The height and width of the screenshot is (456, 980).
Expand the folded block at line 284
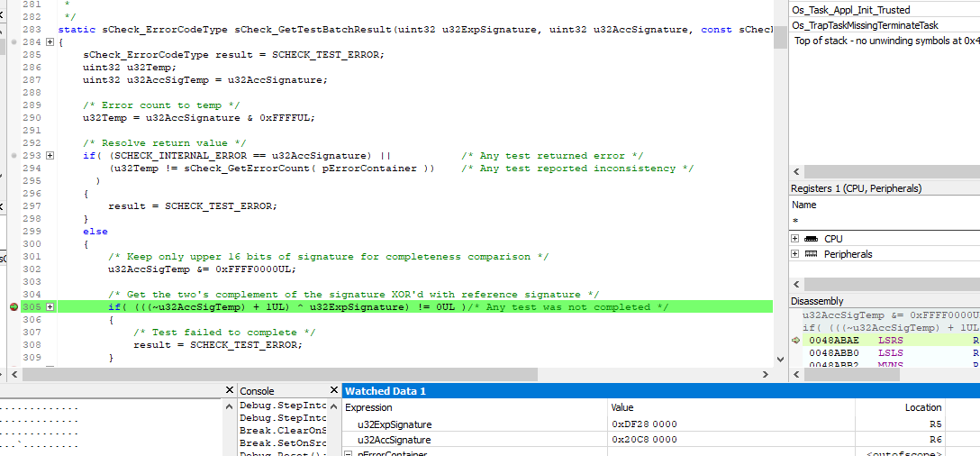click(50, 42)
